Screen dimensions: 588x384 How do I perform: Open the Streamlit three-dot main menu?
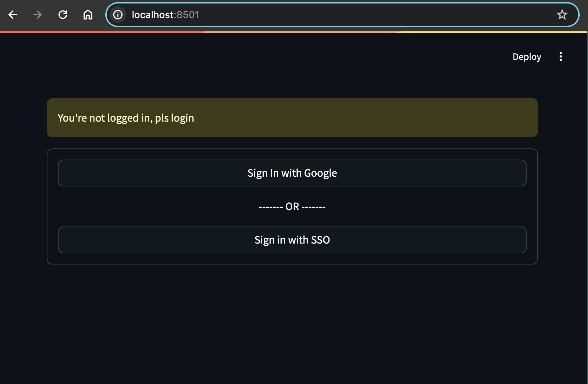click(561, 56)
